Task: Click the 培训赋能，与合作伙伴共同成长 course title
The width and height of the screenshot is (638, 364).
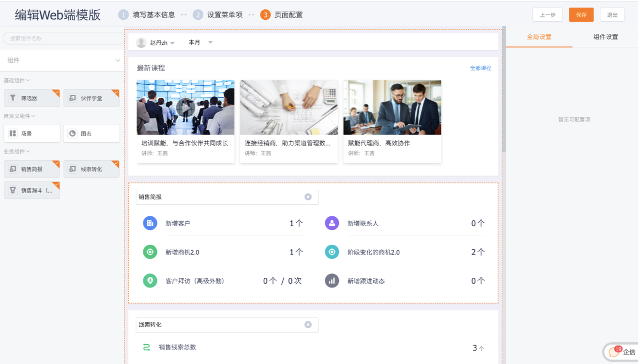Action: (184, 143)
